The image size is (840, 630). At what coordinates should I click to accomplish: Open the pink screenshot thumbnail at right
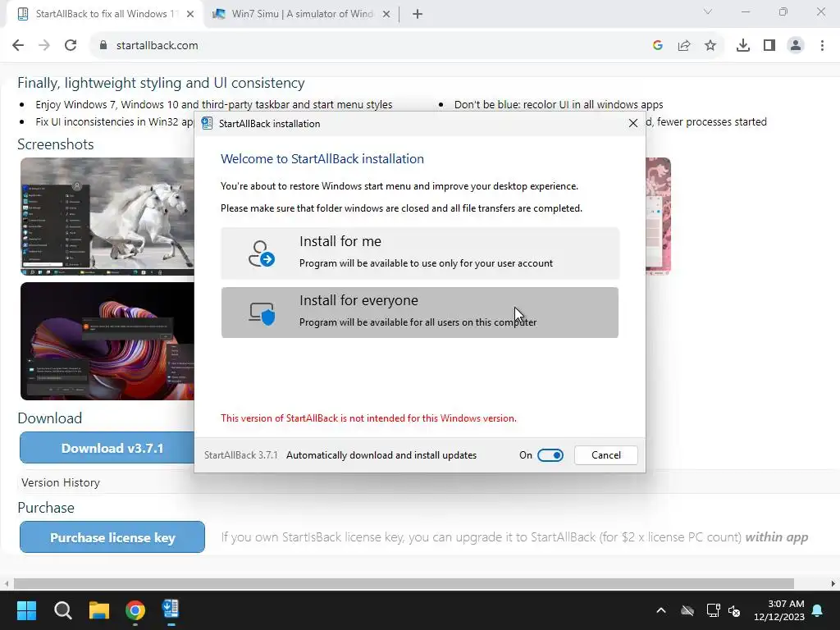pyautogui.click(x=659, y=217)
